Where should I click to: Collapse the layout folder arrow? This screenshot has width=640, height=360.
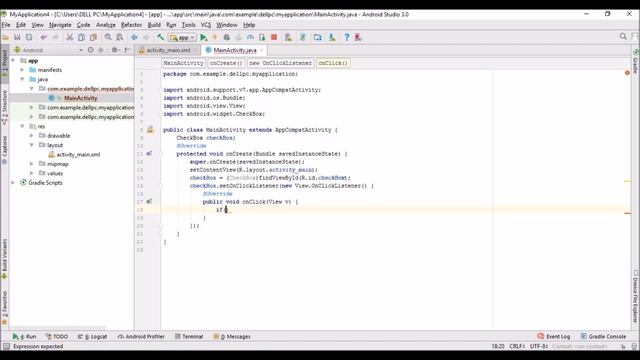[x=32, y=145]
